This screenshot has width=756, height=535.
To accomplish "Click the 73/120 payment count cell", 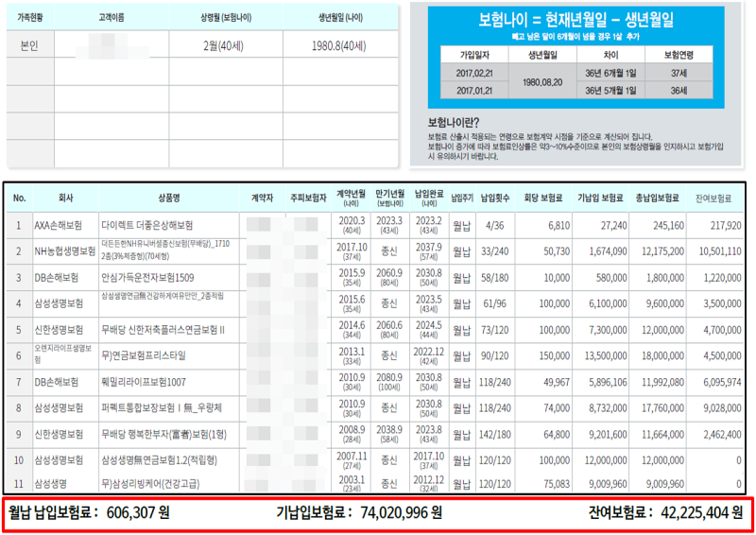I will point(494,330).
